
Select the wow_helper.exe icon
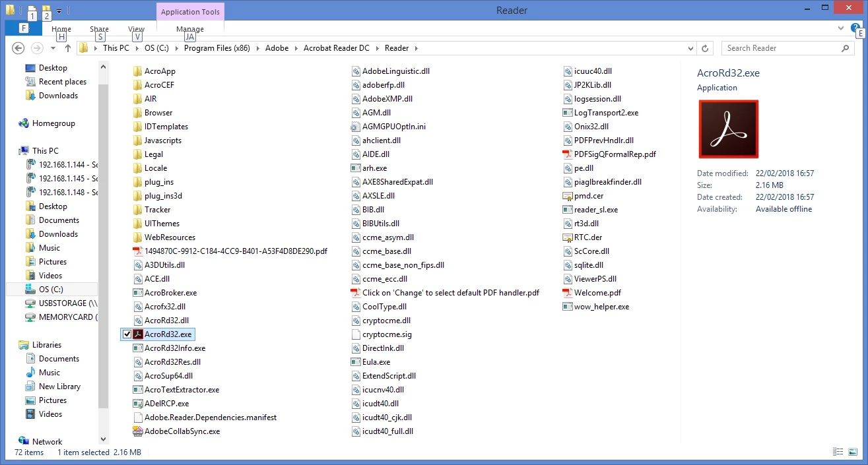tap(567, 307)
